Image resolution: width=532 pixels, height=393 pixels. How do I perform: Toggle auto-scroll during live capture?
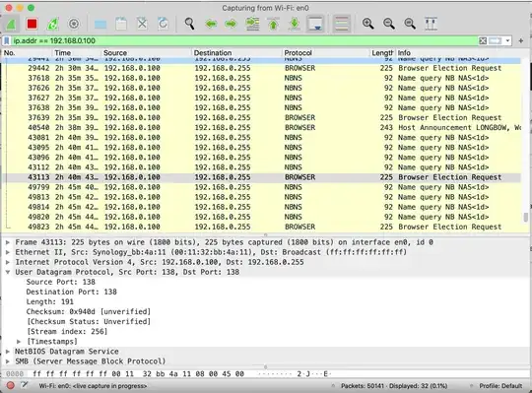coord(315,24)
